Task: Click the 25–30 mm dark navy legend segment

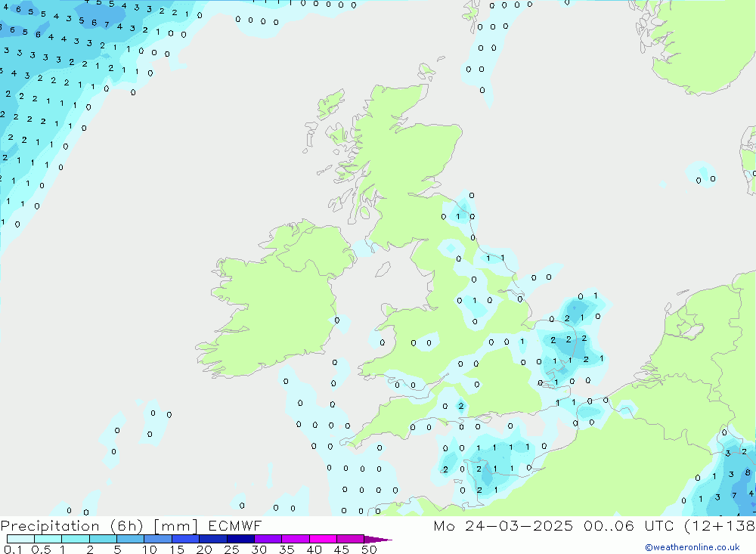Action: [x=240, y=539]
